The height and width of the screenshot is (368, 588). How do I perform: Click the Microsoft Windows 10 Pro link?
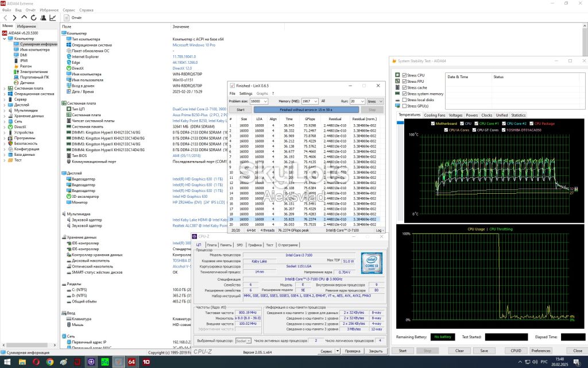194,45
